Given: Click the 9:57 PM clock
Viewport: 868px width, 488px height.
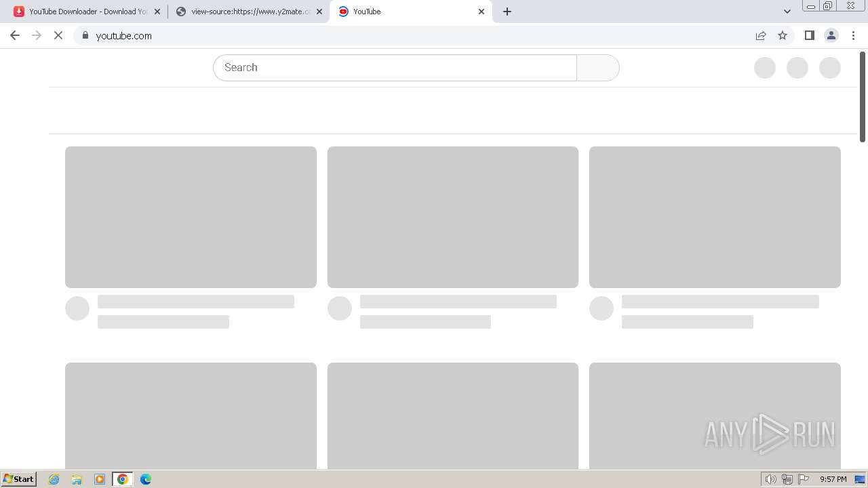Looking at the screenshot, I should [x=833, y=479].
